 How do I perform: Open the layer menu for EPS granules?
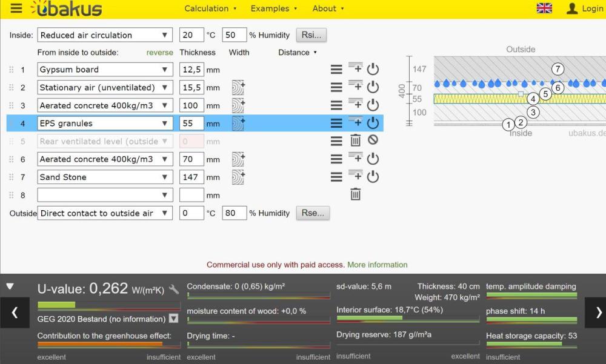336,124
